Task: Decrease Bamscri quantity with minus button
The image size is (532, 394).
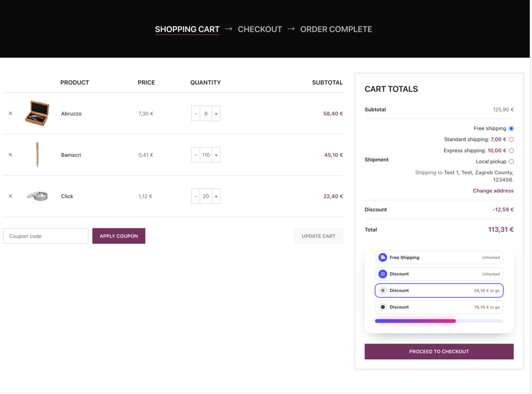Action: pos(195,155)
